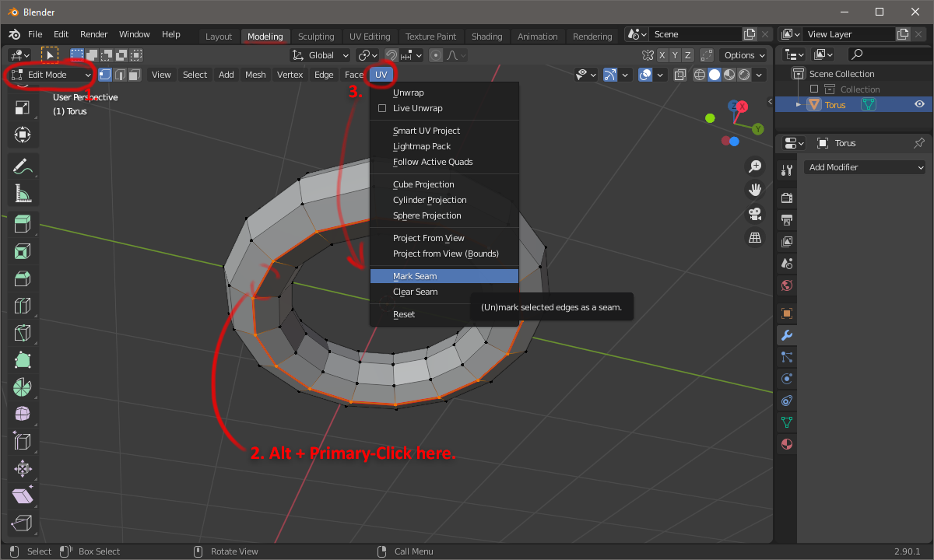Open the Modifier properties wrench tab

pos(786,335)
